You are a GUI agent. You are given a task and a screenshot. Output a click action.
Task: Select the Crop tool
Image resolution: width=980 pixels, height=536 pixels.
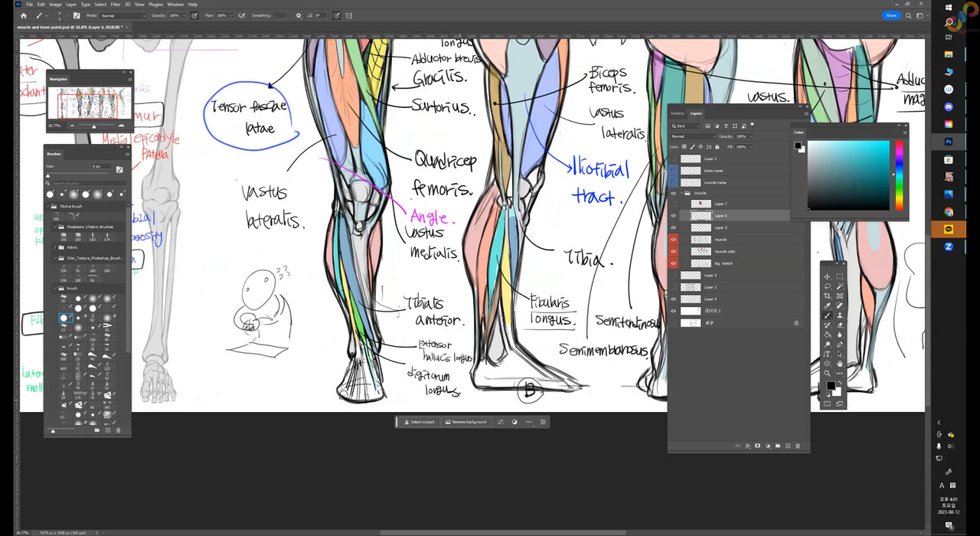tap(827, 296)
